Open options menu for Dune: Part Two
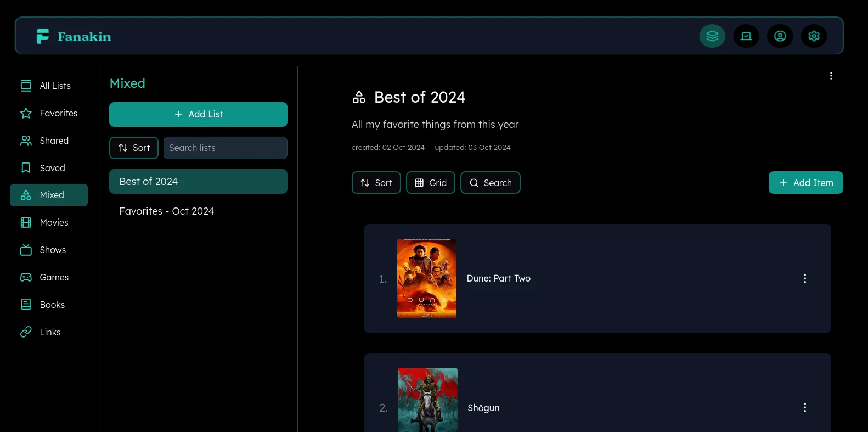Screen dimensions: 868x432 (805, 278)
